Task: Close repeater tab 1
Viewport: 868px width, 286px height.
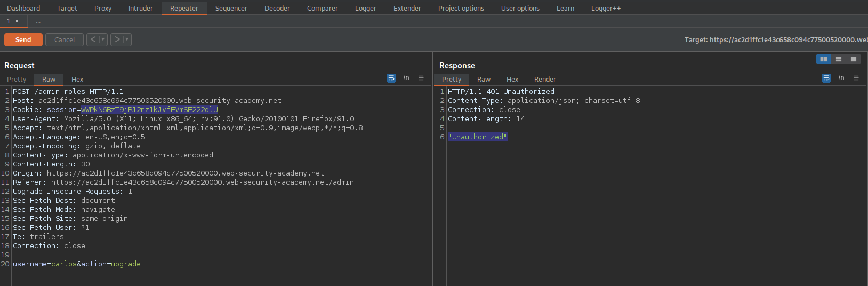Action: [17, 21]
